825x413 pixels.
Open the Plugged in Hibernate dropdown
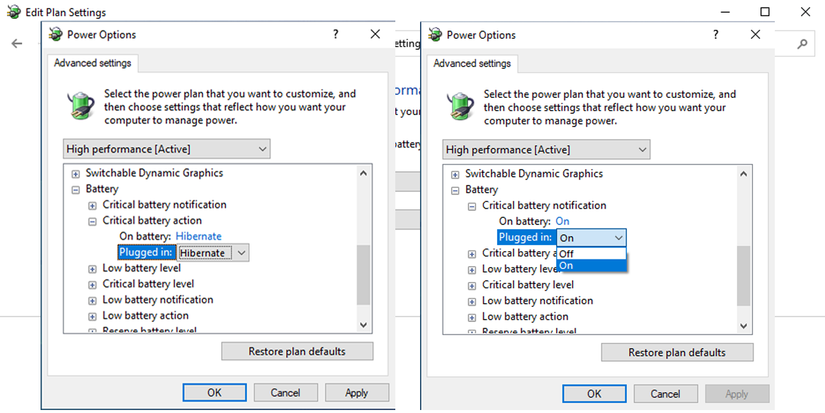click(213, 253)
